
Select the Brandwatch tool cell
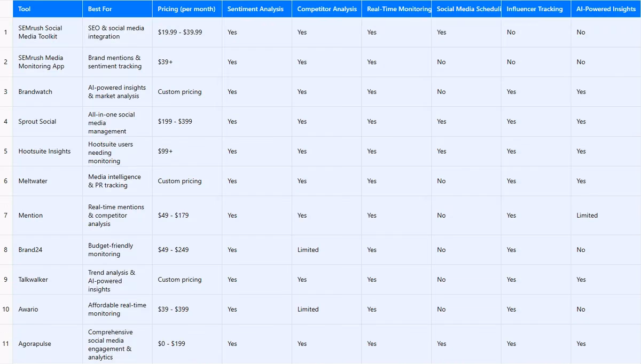tap(48, 92)
